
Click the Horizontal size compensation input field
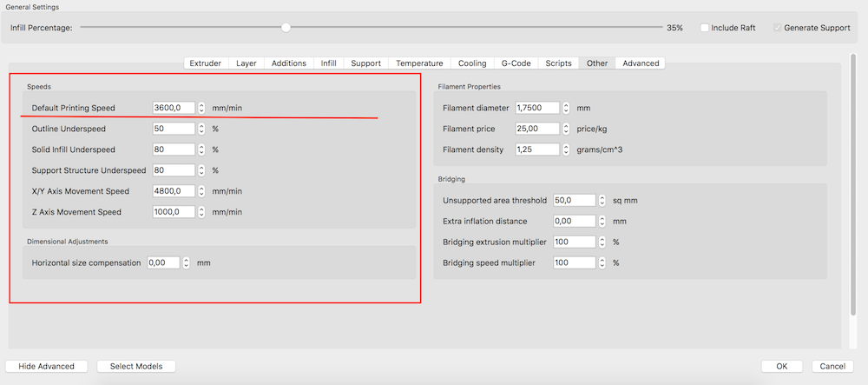162,262
